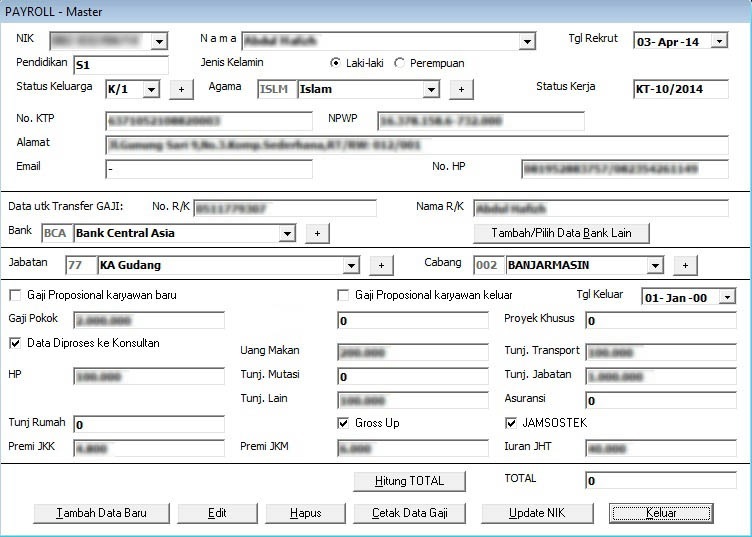Click the Asuransi input field
The height and width of the screenshot is (537, 752).
(661, 401)
